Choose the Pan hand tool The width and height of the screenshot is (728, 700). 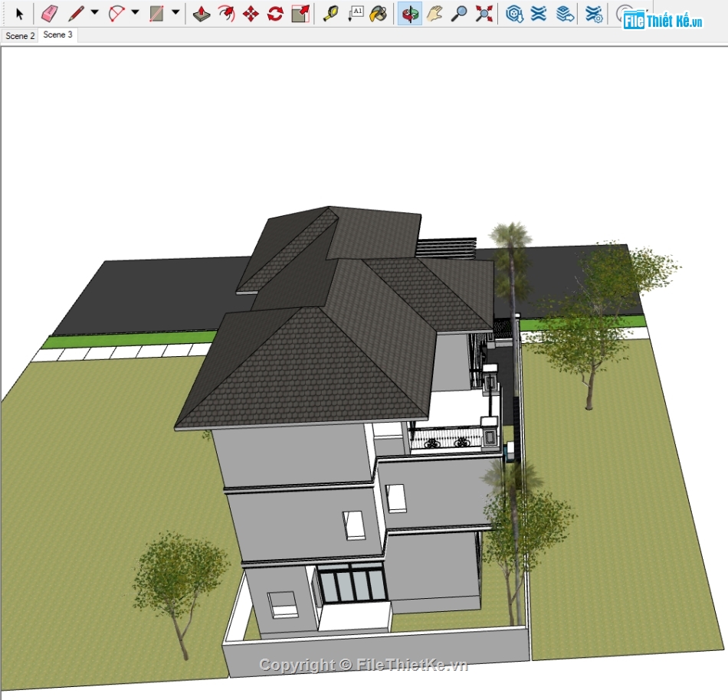(x=435, y=14)
